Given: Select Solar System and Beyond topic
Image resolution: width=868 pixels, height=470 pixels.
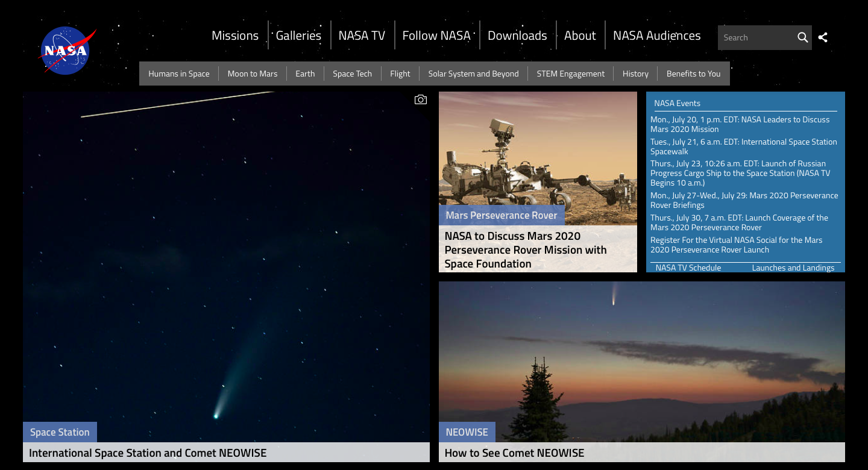Looking at the screenshot, I should click(474, 74).
